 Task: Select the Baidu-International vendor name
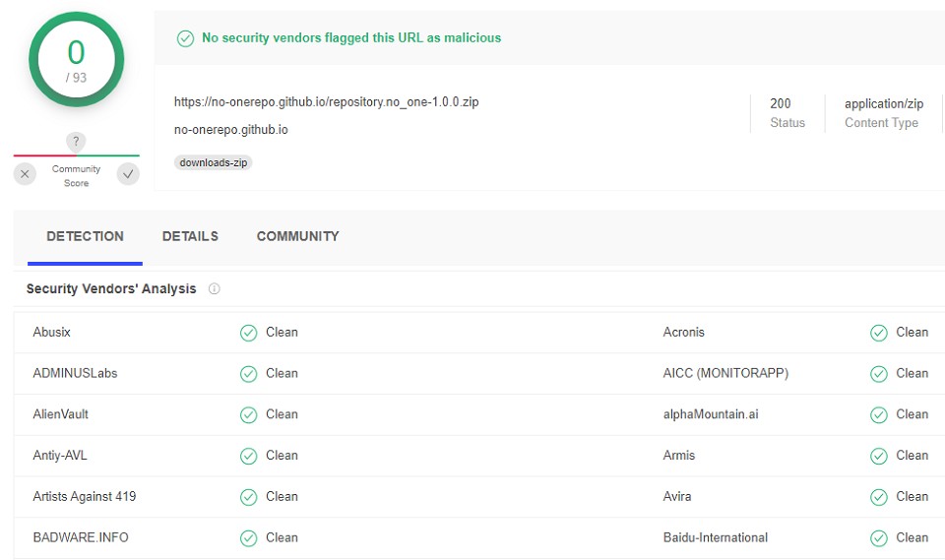[716, 537]
